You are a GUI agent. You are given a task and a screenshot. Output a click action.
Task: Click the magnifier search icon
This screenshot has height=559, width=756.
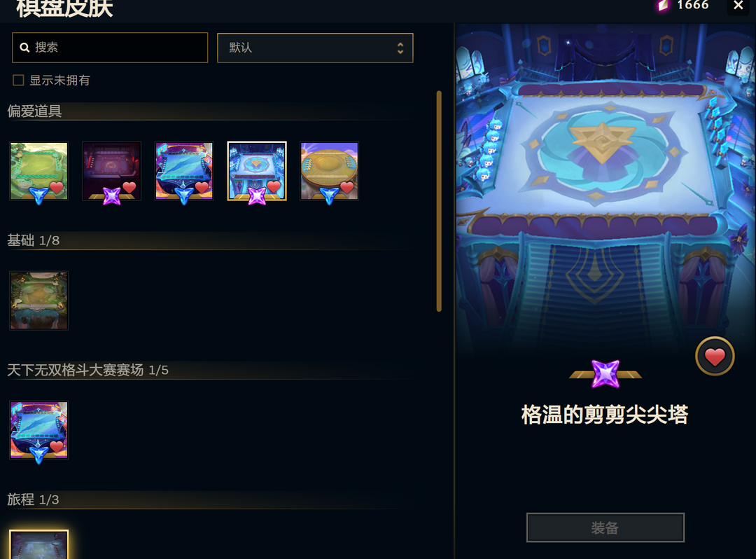pyautogui.click(x=24, y=47)
